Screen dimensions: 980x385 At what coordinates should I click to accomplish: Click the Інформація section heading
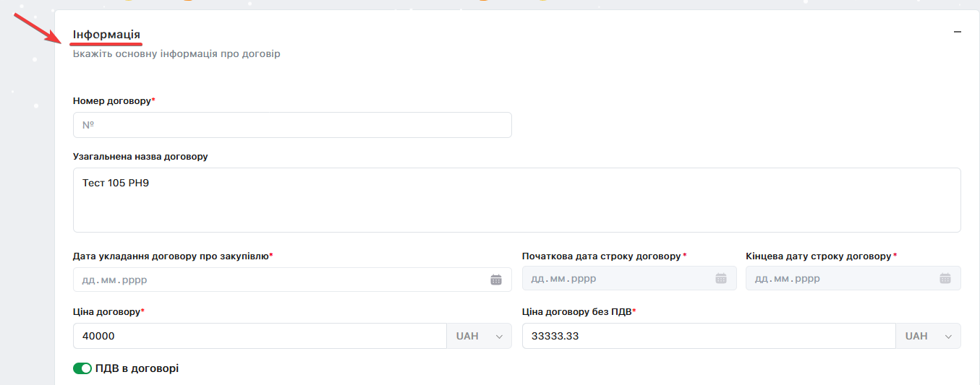point(106,35)
